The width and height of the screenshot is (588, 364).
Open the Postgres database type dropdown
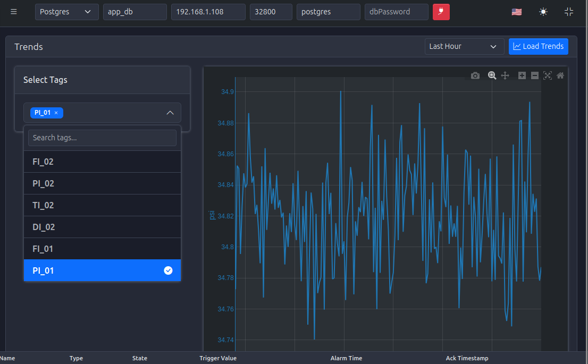tap(67, 12)
